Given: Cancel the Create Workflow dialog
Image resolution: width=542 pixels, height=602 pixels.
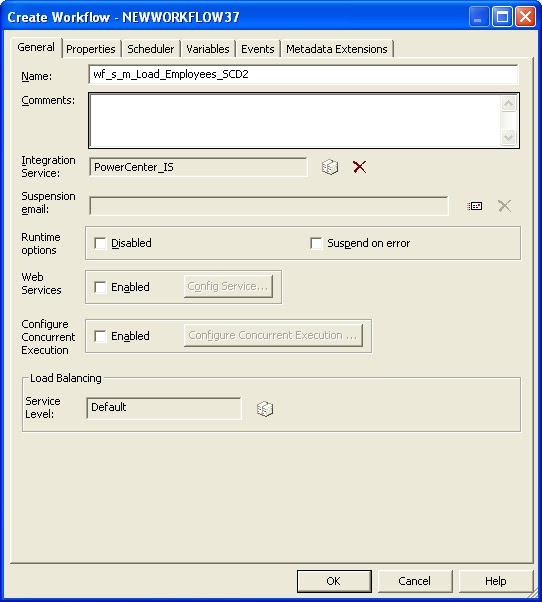Looking at the screenshot, I should pos(415,581).
